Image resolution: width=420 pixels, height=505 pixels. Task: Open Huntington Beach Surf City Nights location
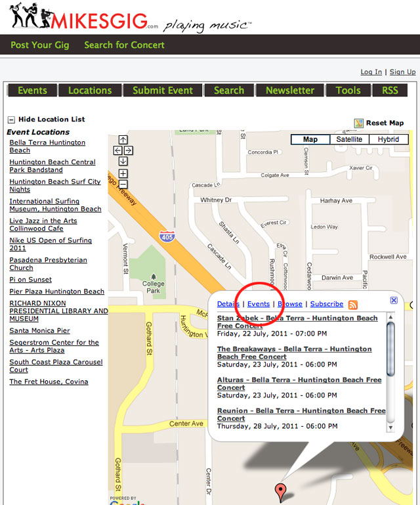tap(55, 185)
